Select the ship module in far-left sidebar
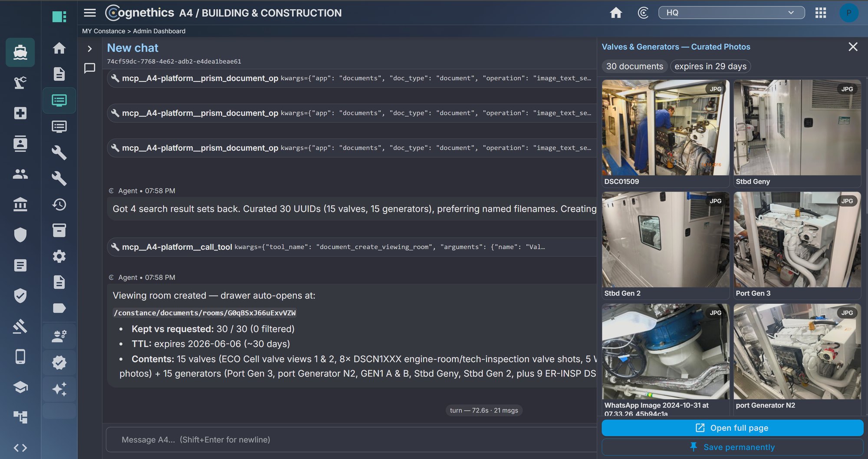The width and height of the screenshot is (868, 459). [x=20, y=52]
